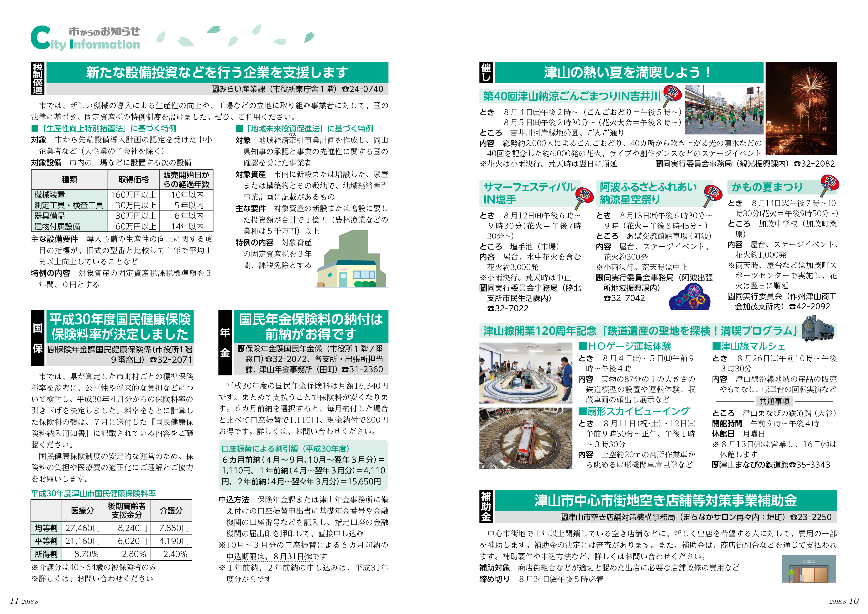
Task: Click the black 補助金 category tag
Action: (486, 507)
